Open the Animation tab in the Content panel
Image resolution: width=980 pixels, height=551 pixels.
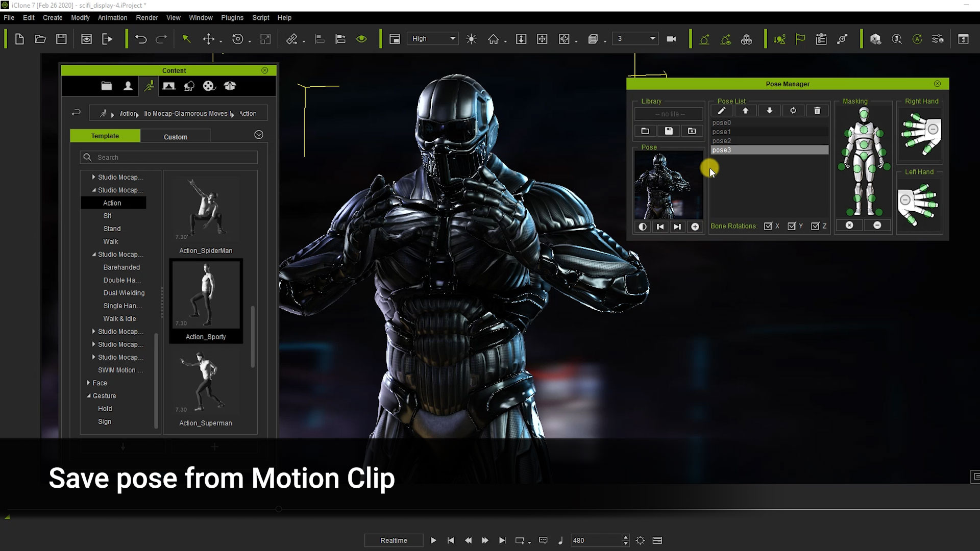click(149, 86)
